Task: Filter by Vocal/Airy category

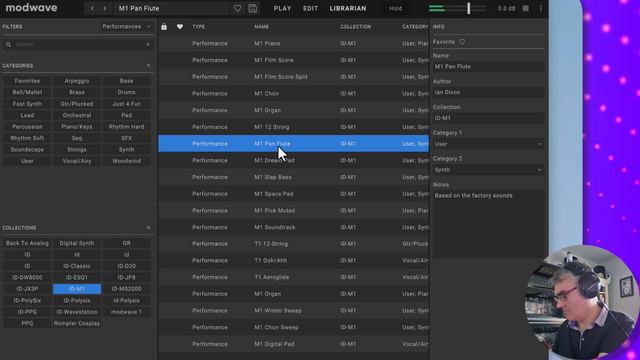Action: 77,161
